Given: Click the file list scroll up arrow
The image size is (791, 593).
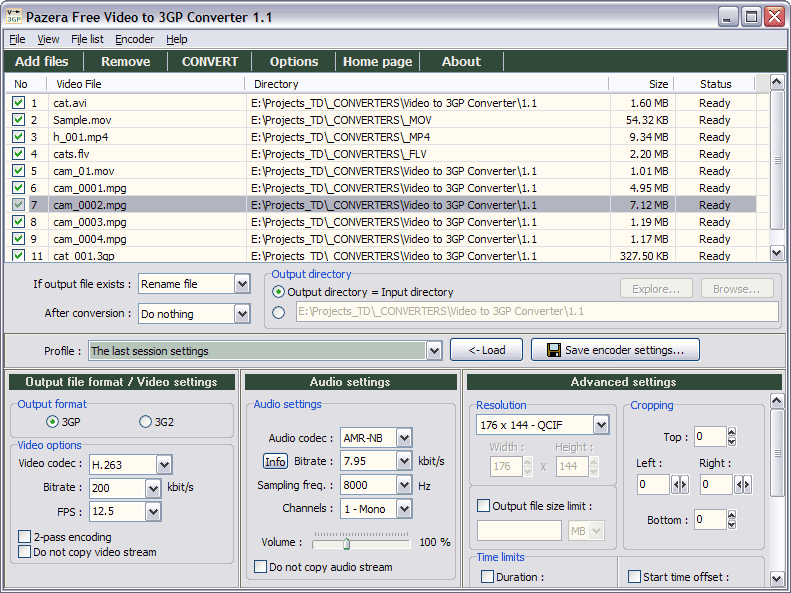Looking at the screenshot, I should [x=777, y=82].
